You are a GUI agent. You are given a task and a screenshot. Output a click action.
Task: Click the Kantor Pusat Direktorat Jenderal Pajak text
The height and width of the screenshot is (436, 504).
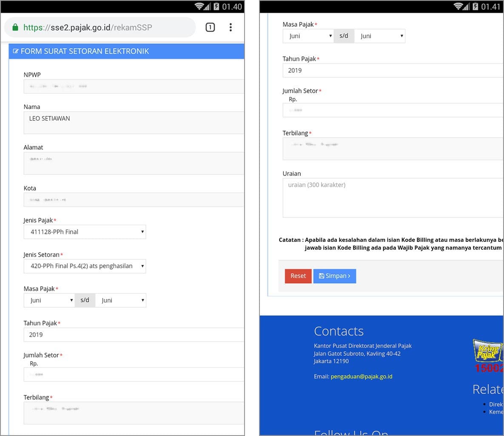coord(362,346)
